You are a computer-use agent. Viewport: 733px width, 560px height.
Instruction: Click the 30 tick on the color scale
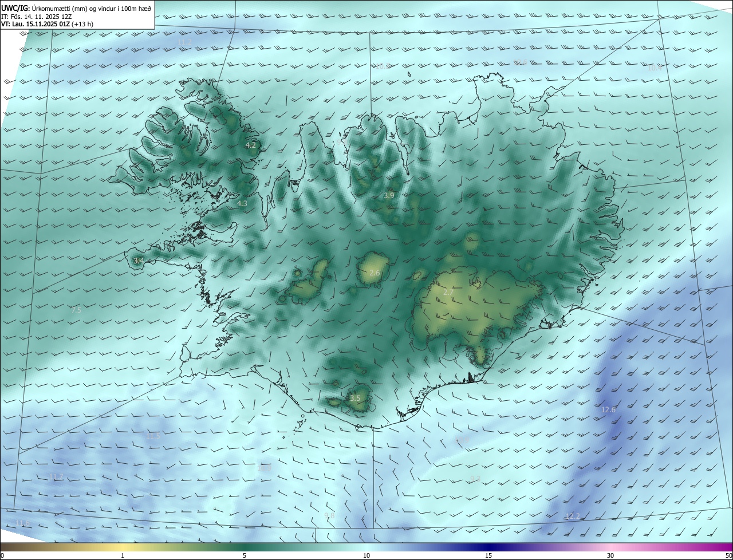coord(610,556)
